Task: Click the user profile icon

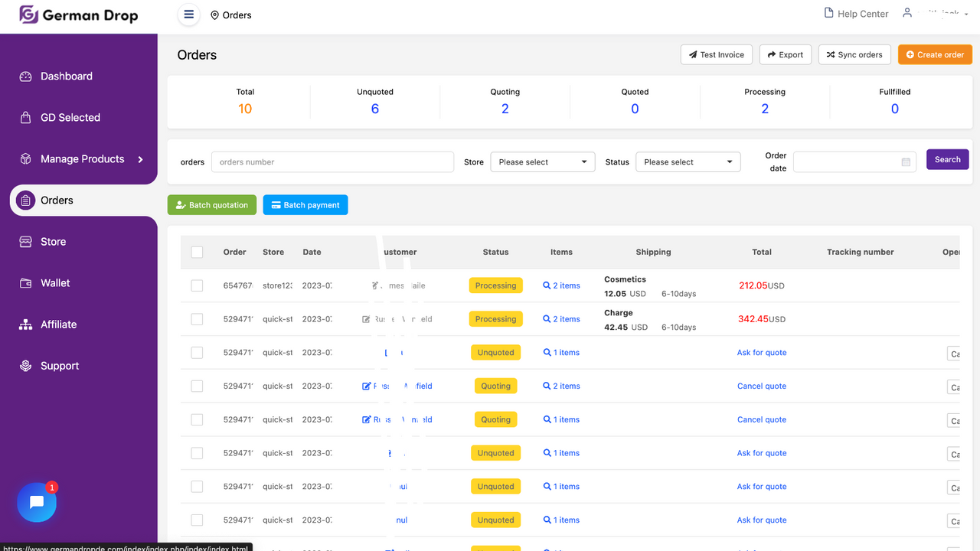Action: [907, 13]
